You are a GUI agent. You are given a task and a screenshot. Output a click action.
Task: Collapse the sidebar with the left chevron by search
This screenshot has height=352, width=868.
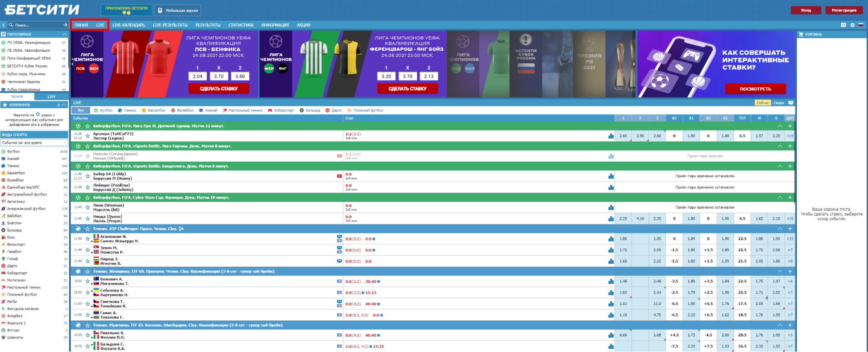click(3, 25)
